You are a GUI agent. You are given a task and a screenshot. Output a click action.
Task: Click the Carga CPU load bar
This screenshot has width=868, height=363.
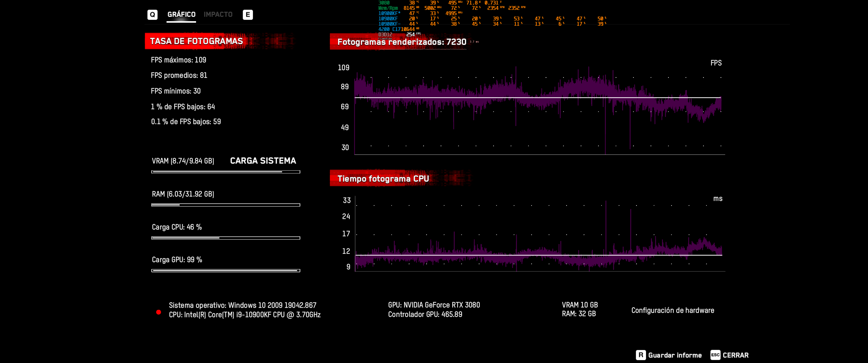[225, 238]
